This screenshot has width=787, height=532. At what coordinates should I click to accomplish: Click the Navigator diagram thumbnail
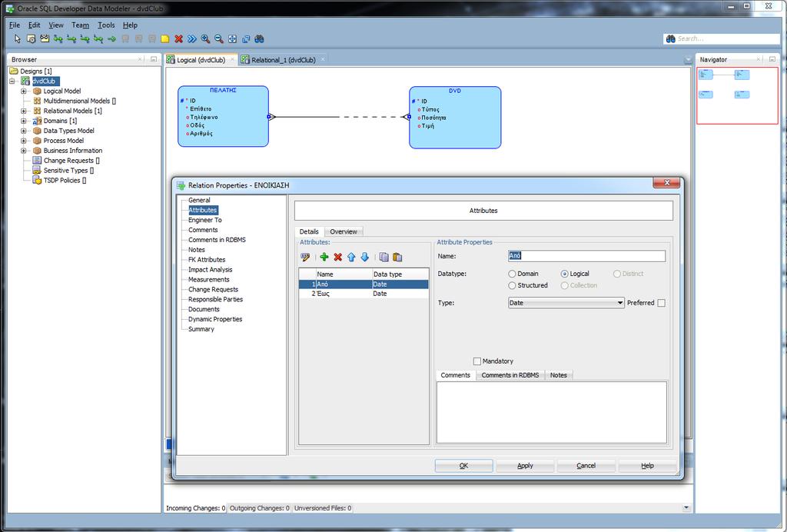click(737, 95)
